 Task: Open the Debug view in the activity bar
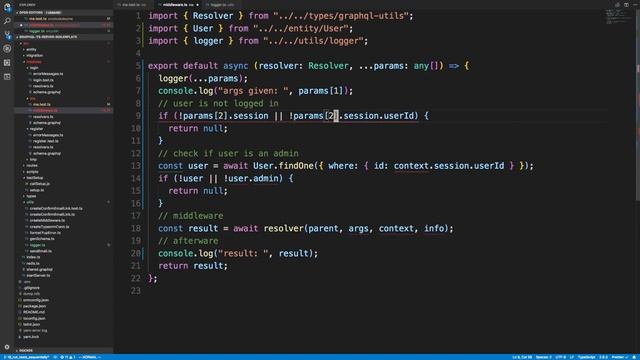pos(7,49)
